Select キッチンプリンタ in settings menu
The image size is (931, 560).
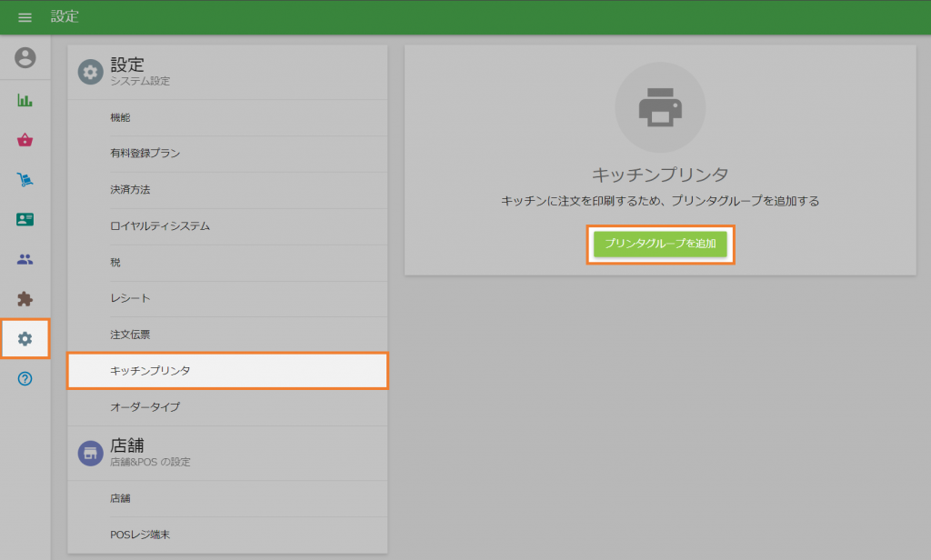coord(226,371)
